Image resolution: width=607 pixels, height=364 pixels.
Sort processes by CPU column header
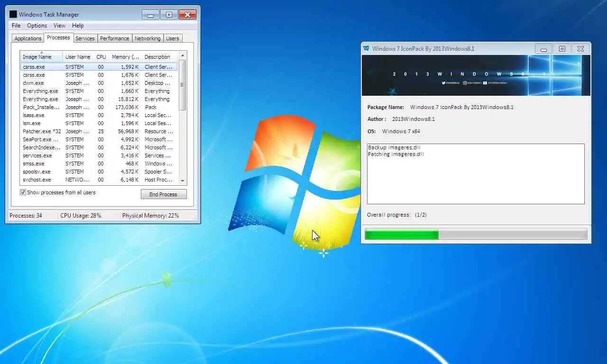pyautogui.click(x=101, y=57)
